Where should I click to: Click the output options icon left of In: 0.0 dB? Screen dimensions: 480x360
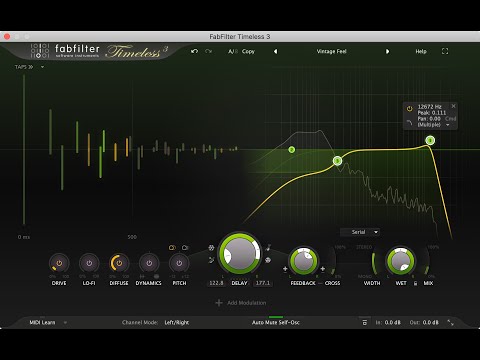point(365,322)
